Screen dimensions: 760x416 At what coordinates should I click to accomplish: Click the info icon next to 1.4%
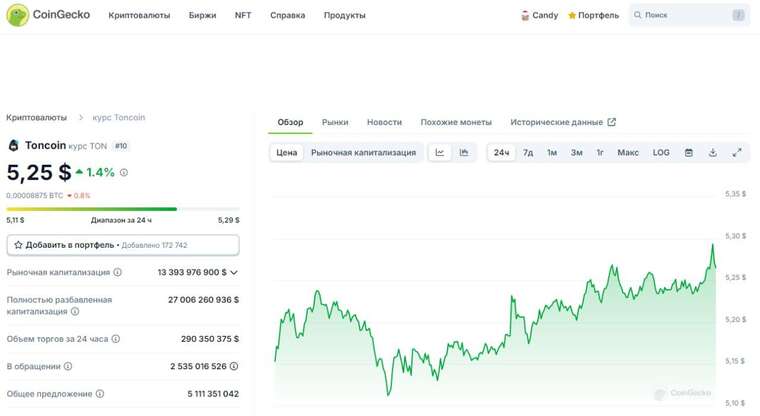coord(124,173)
